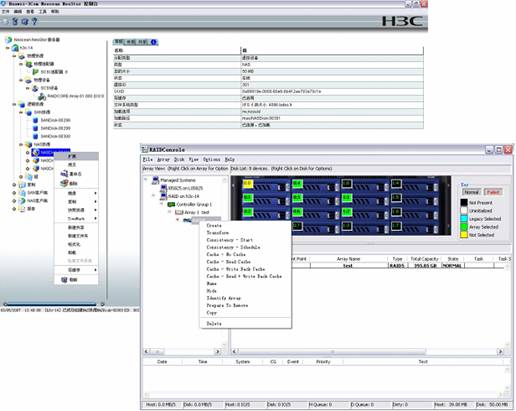Click the H3C logo
This screenshot has height=411, width=516.
point(402,21)
